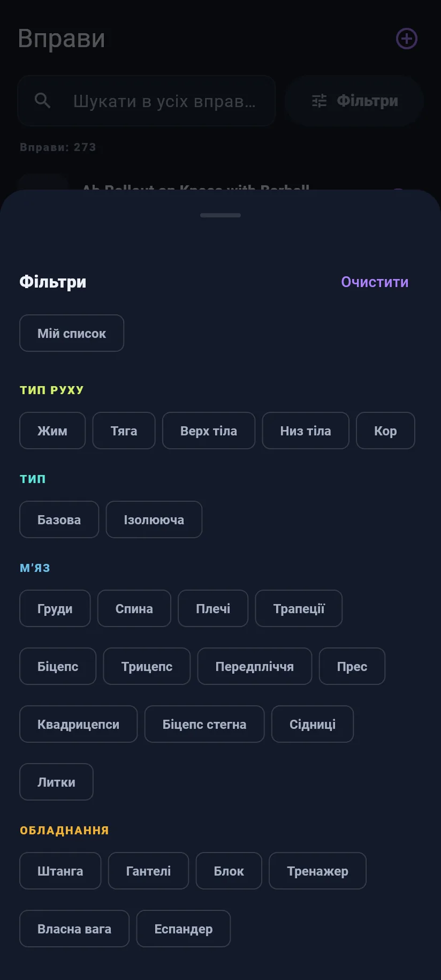Select the Низ тіла movement chip
The width and height of the screenshot is (441, 980).
(x=306, y=431)
